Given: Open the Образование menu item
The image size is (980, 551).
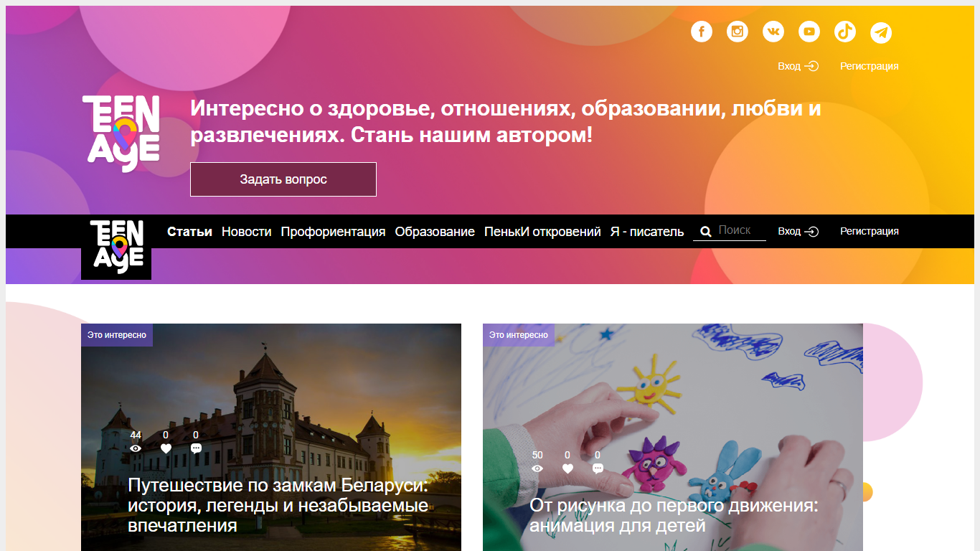Looking at the screenshot, I should coord(435,232).
